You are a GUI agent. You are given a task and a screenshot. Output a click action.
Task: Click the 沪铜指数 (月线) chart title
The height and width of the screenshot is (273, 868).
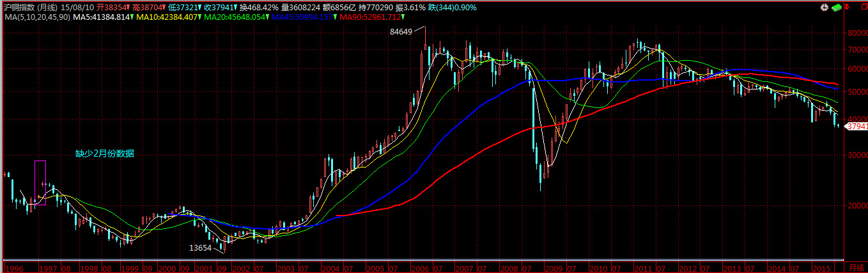31,7
